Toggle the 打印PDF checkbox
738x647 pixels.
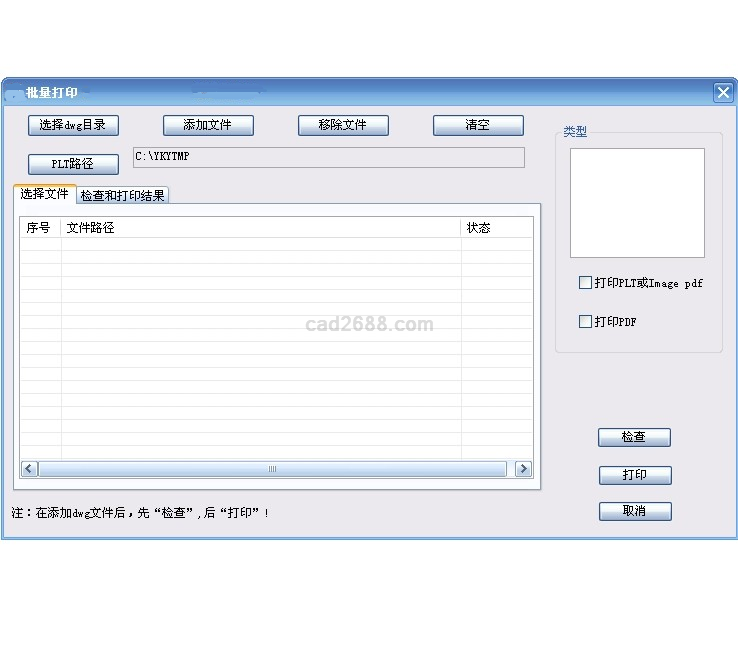tap(586, 322)
